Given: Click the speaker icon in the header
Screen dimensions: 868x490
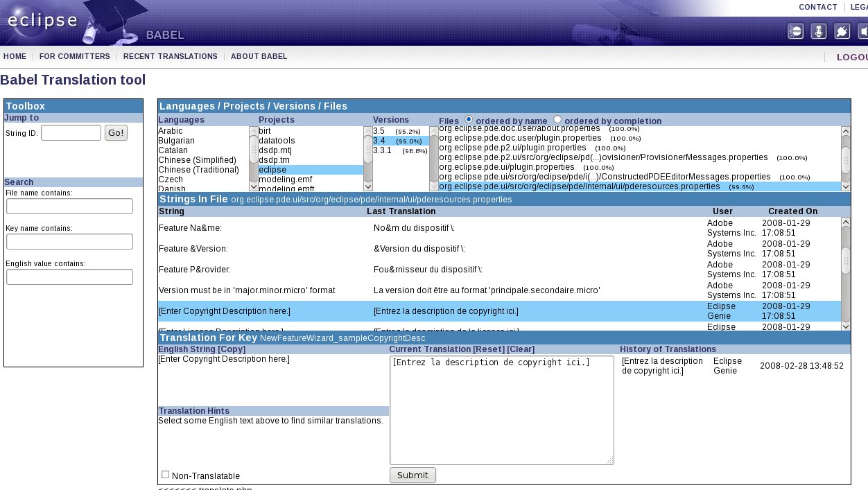Looking at the screenshot, I should click(x=863, y=31).
